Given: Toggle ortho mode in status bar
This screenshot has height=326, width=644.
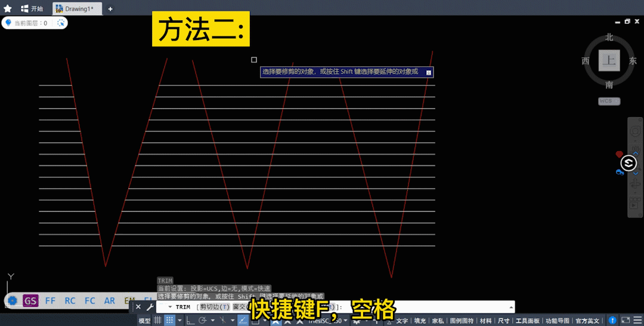Looking at the screenshot, I should (x=190, y=320).
